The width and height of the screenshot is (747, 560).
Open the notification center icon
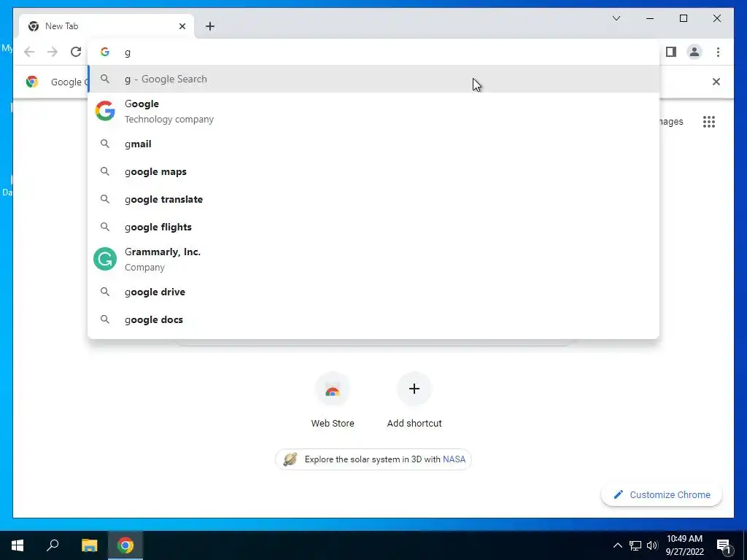pos(724,546)
